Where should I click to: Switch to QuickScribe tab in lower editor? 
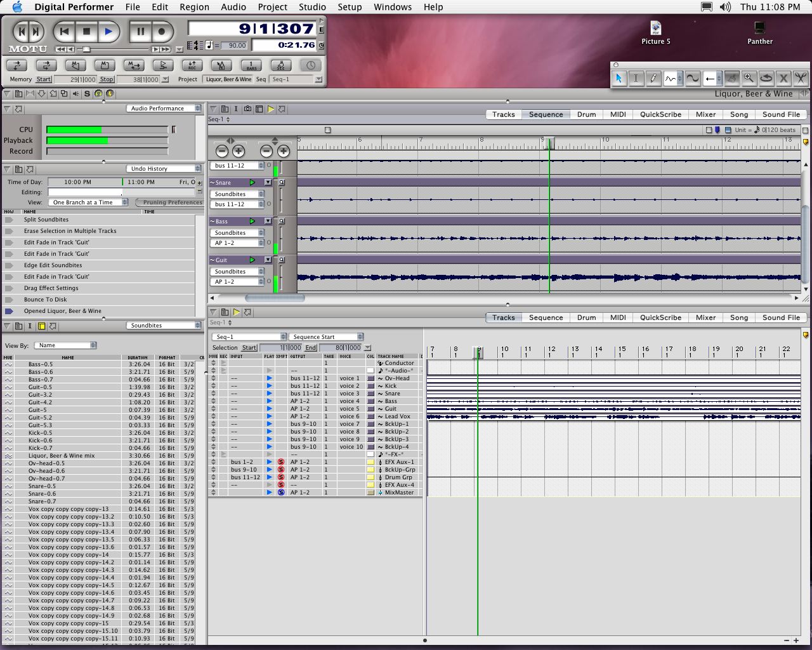click(x=660, y=318)
